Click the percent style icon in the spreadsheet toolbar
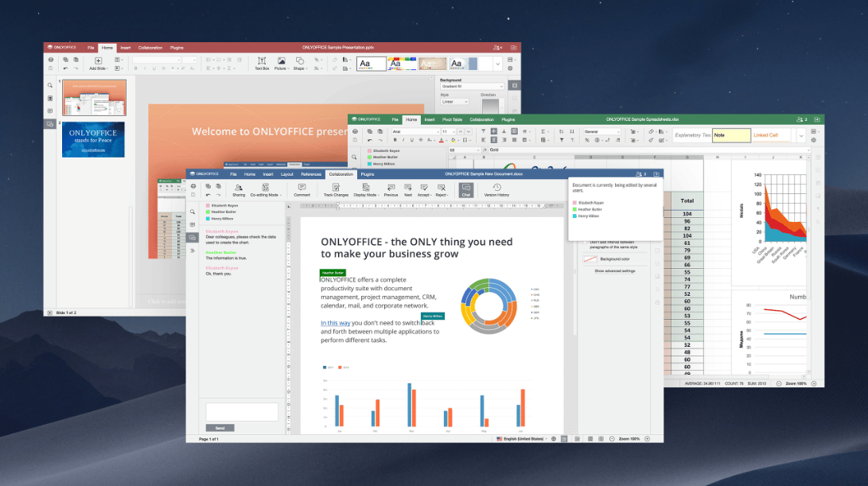The height and width of the screenshot is (486, 868). point(587,140)
